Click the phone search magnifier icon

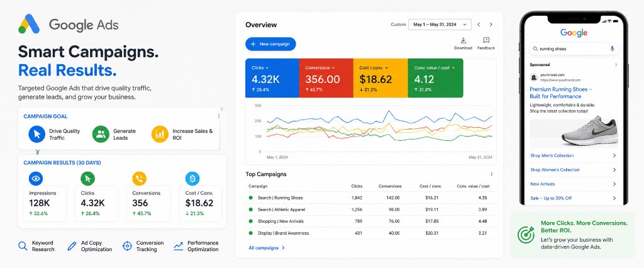[535, 48]
